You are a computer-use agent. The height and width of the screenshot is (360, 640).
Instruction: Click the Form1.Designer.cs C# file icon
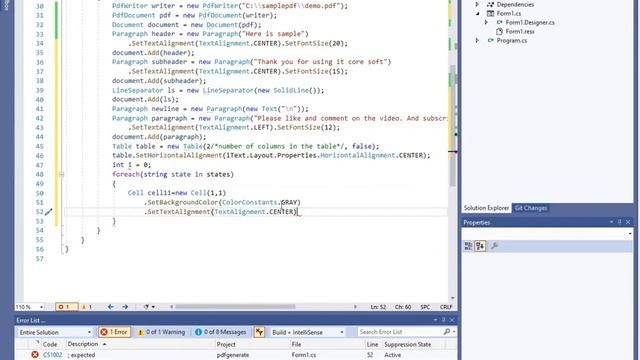point(500,22)
